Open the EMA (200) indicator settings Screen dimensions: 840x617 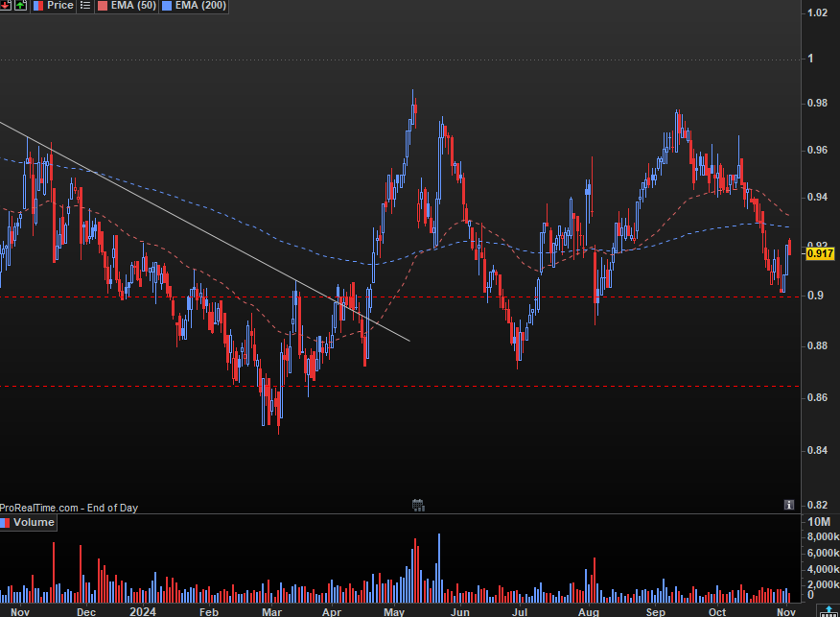pyautogui.click(x=201, y=6)
